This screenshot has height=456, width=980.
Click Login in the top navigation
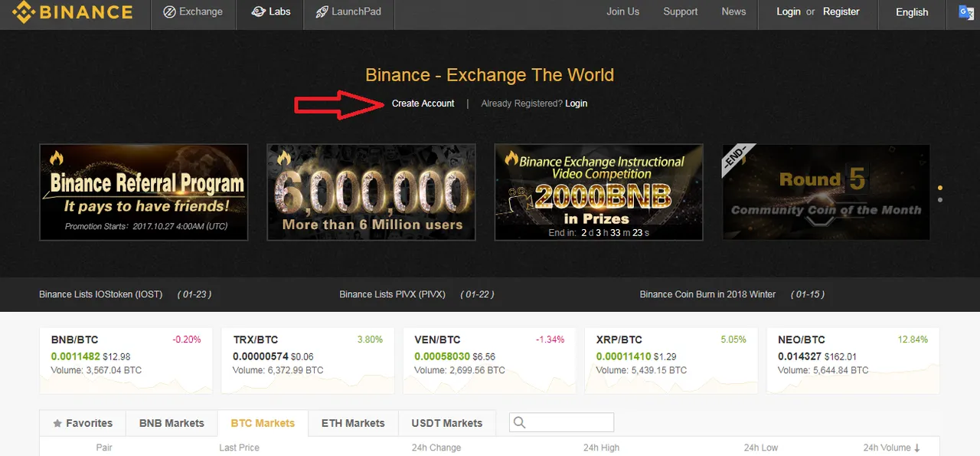pos(788,11)
